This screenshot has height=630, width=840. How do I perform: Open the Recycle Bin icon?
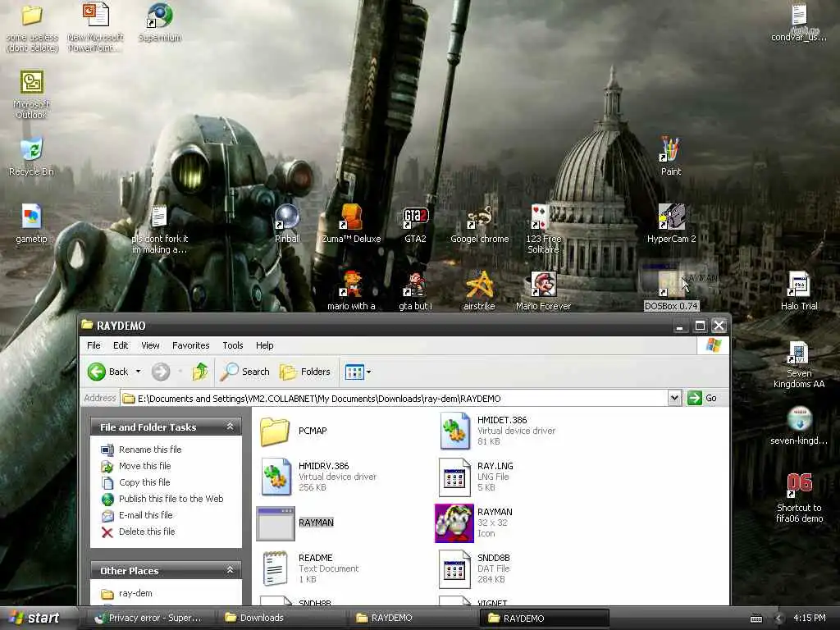[32, 157]
